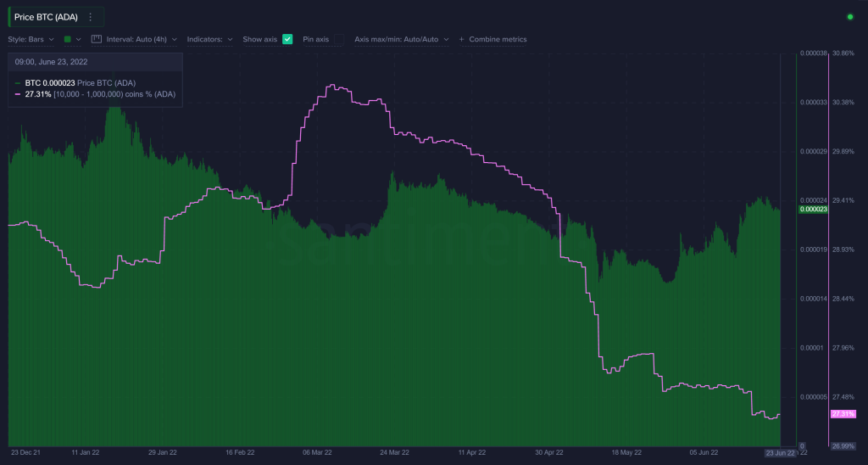The height and width of the screenshot is (465, 868).
Task: Select the Price BTC (ADA) metric tab
Action: (48, 17)
